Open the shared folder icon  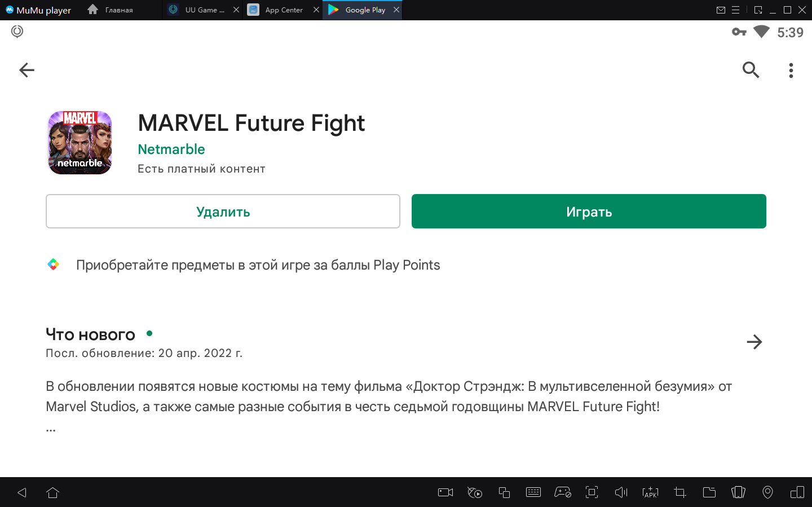click(x=709, y=492)
